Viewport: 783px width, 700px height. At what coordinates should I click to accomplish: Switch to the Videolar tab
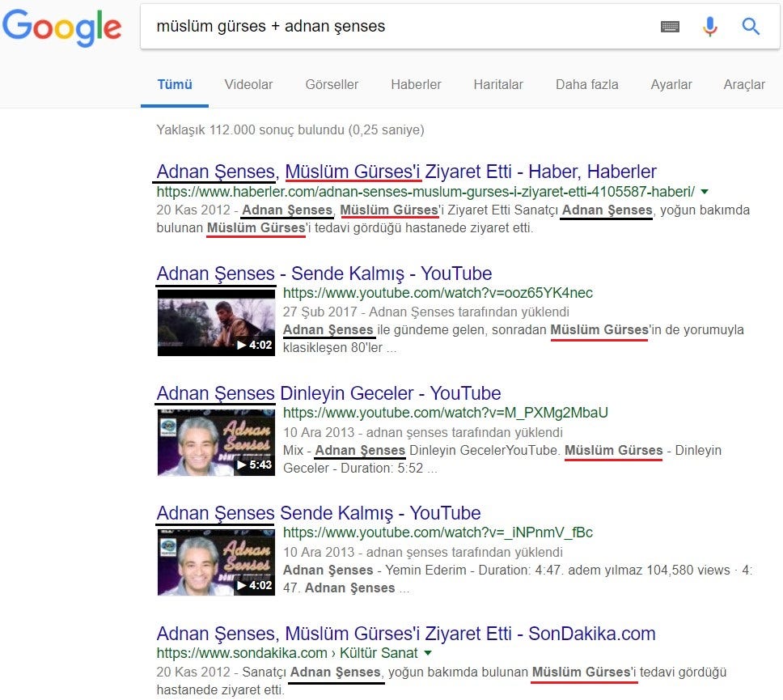pyautogui.click(x=248, y=84)
